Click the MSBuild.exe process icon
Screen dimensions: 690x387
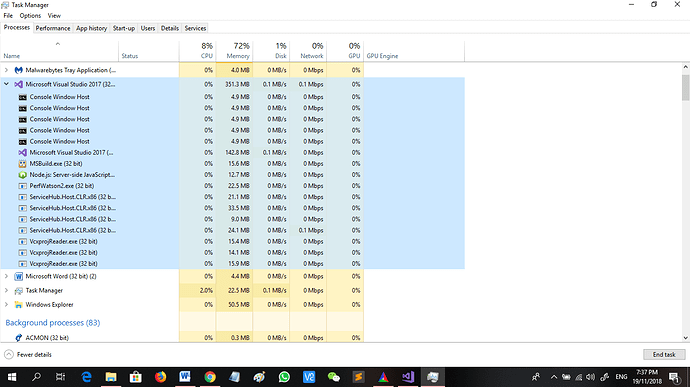[22, 164]
